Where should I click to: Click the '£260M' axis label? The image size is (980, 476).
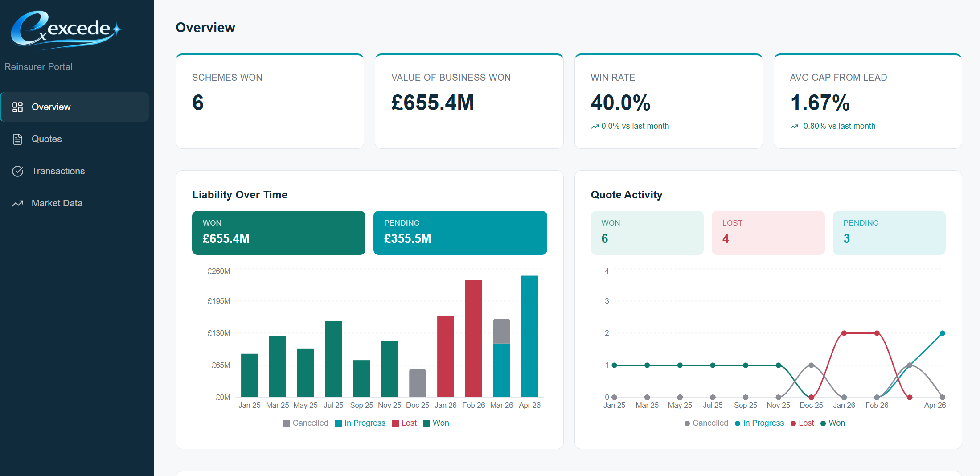pos(219,271)
